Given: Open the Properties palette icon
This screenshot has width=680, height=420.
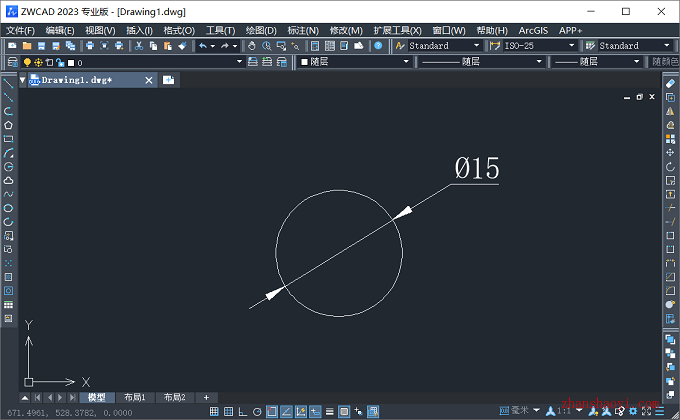Looking at the screenshot, I should 315,46.
